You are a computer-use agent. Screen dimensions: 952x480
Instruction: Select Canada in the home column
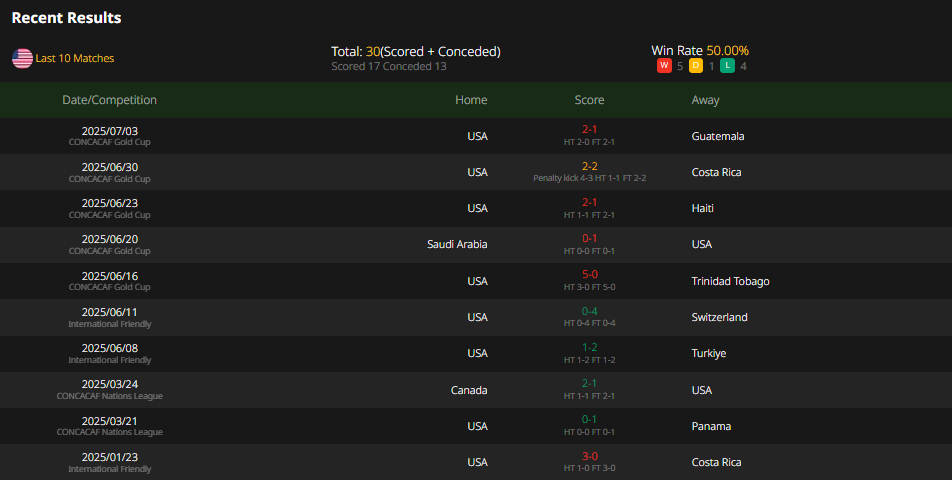click(x=469, y=390)
